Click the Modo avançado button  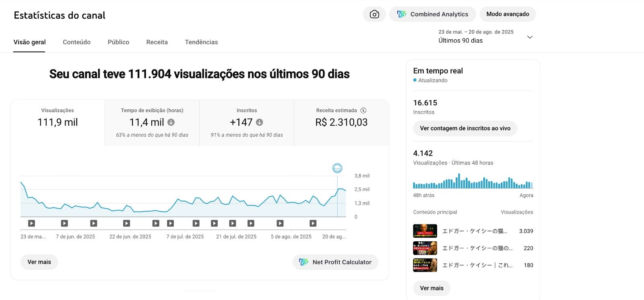point(508,14)
